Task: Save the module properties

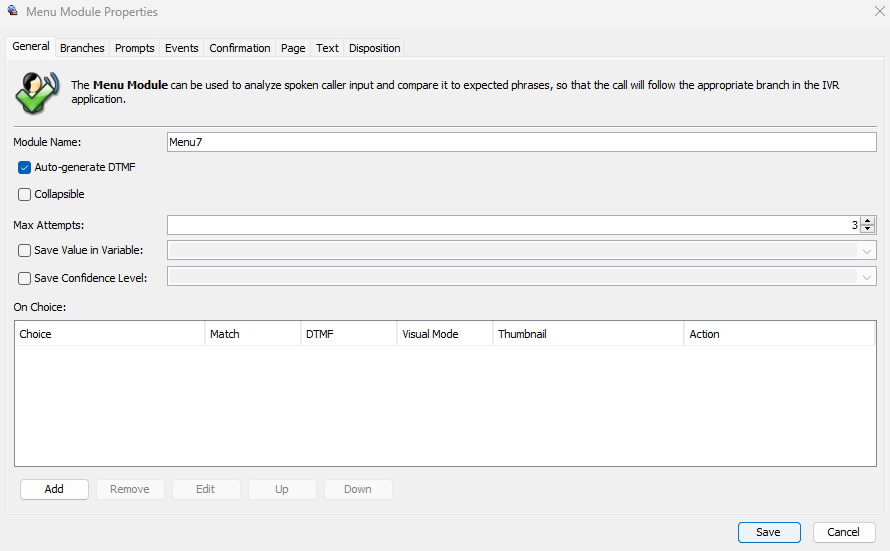Action: (769, 532)
